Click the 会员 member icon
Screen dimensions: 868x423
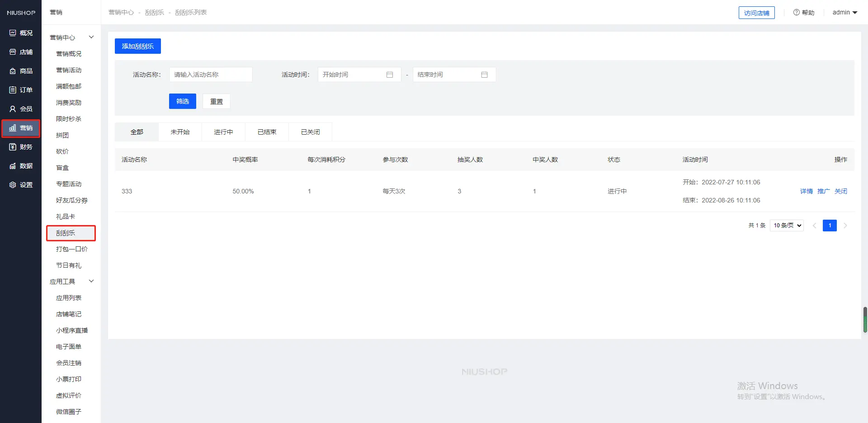[13, 109]
